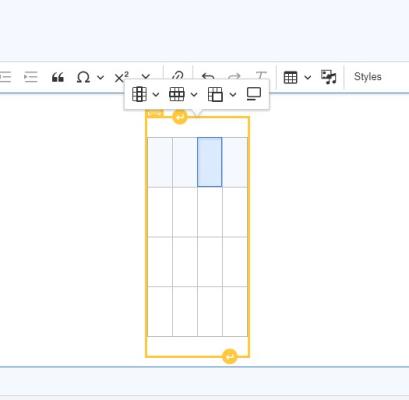The width and height of the screenshot is (409, 400).
Task: Expand the row options dropdown arrow
Action: (x=194, y=95)
